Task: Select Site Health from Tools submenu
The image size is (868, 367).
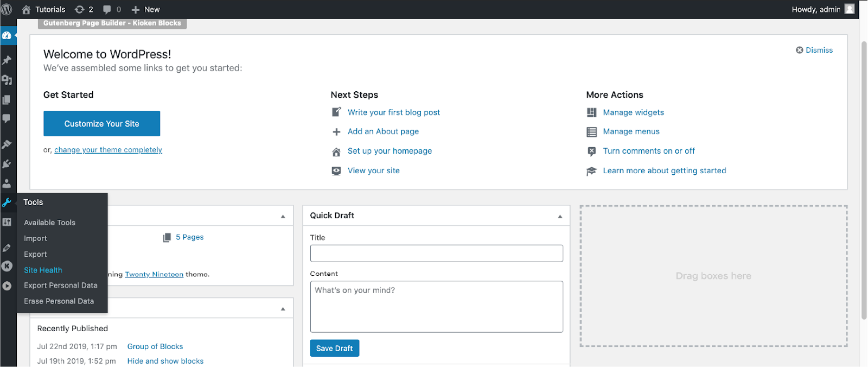Action: tap(43, 270)
